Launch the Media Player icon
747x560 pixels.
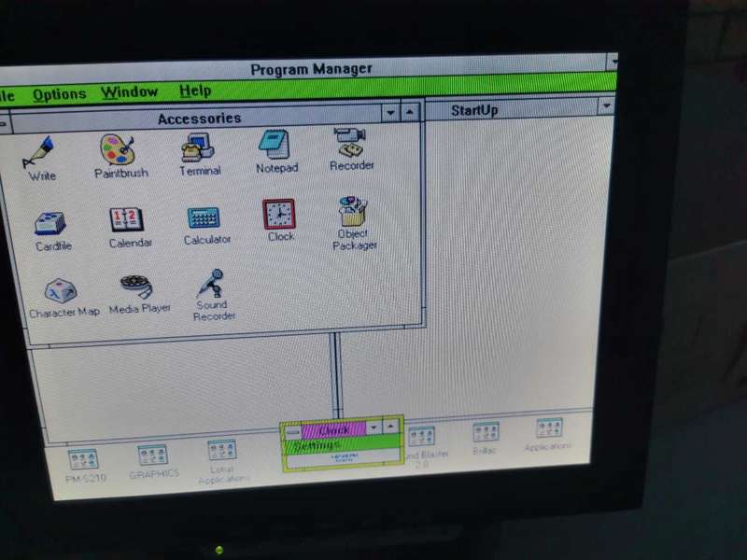[137, 287]
